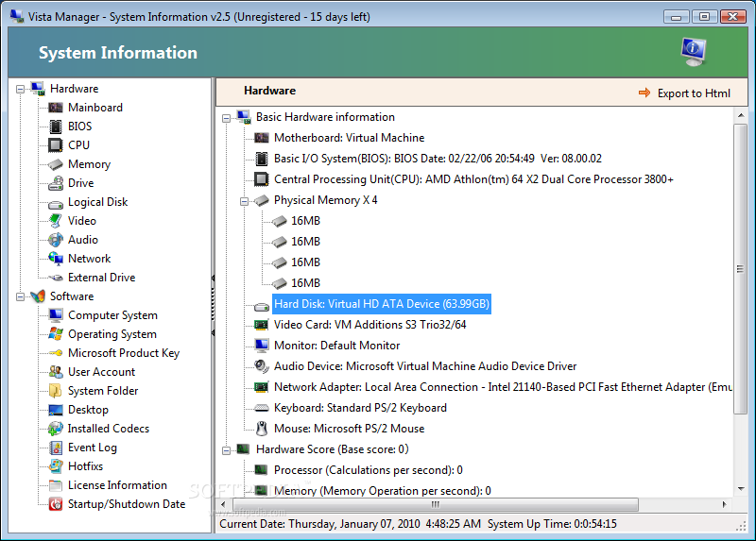Open the Event Log item
Screen dimensions: 756x541
tap(92, 448)
